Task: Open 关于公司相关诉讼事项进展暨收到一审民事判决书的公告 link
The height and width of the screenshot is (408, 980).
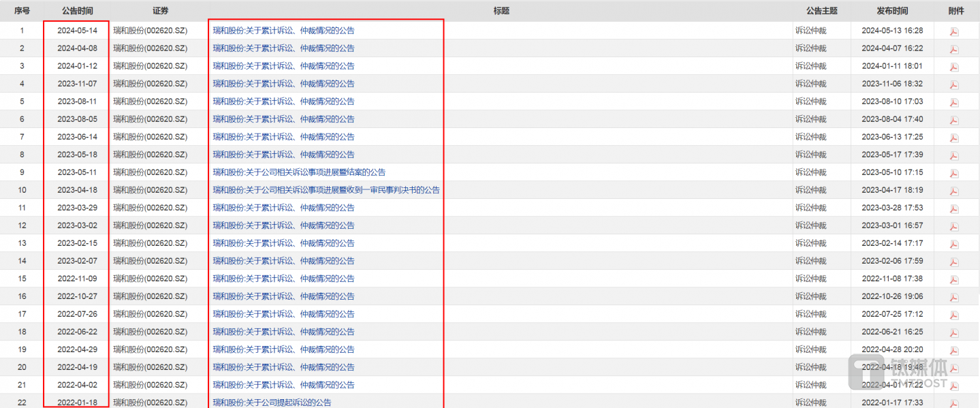Action: pos(326,190)
